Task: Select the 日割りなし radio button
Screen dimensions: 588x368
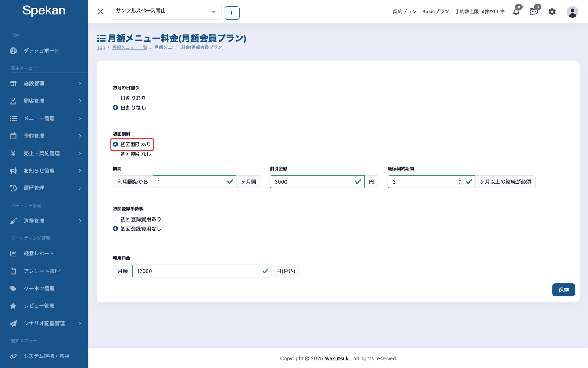Action: click(x=115, y=107)
